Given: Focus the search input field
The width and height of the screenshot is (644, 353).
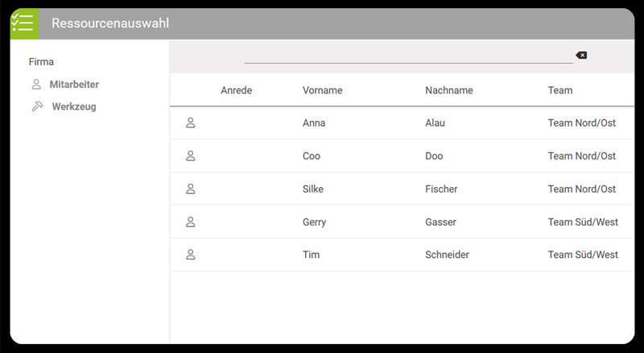Looking at the screenshot, I should 407,56.
